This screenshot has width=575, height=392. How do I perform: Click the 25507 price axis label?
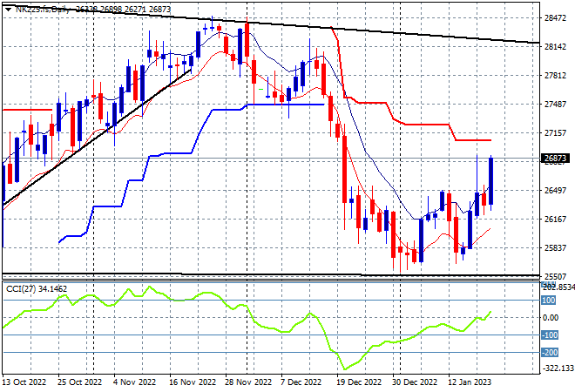555,276
